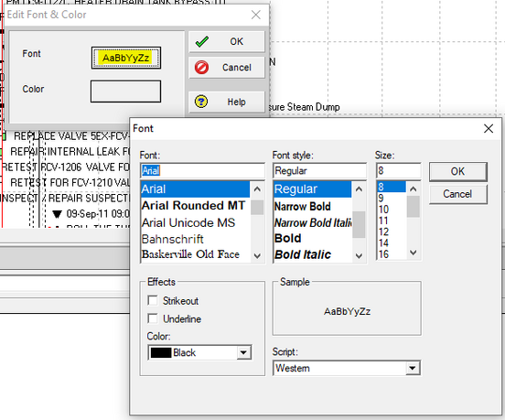
Task: Click the Size list scrollbar thumb
Action: pos(414,207)
